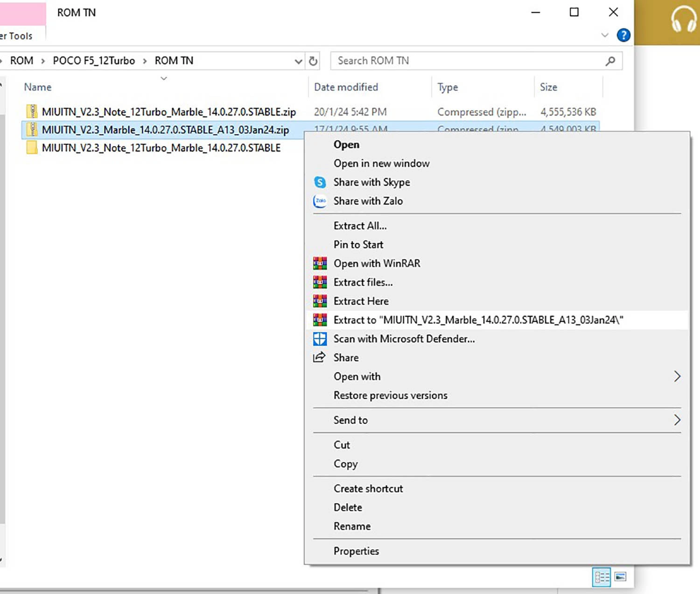
Task: Select Open with WinRAR
Action: 377,264
